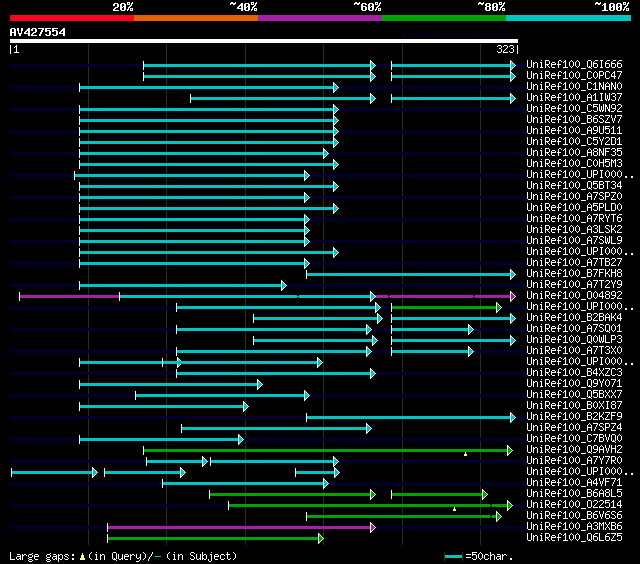The width and height of the screenshot is (640, 564).
Task: View the UniRef100_A7SWL9 hit
Action: (574, 241)
